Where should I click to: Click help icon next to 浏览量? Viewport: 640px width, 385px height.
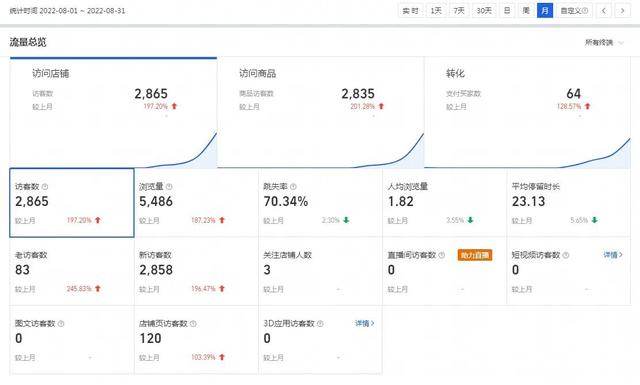pos(169,187)
